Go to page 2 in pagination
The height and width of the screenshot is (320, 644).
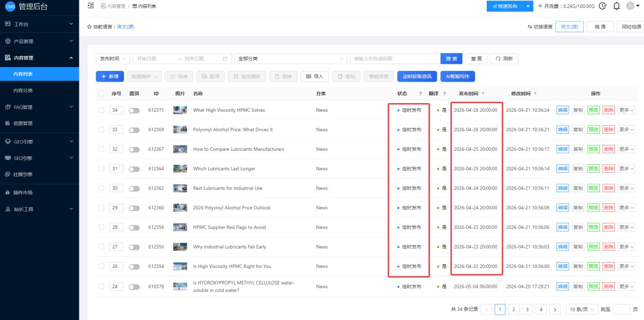click(x=514, y=309)
